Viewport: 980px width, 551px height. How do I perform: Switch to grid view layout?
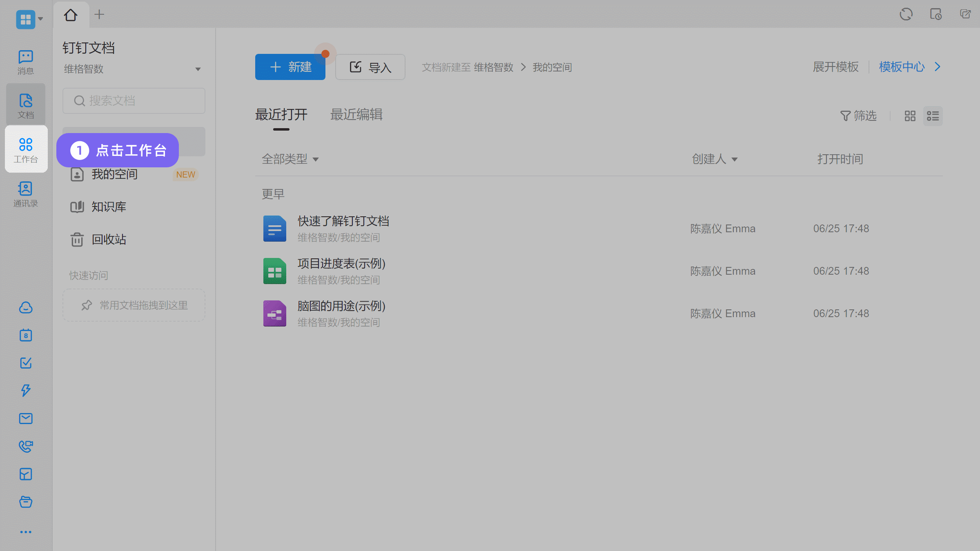click(910, 116)
